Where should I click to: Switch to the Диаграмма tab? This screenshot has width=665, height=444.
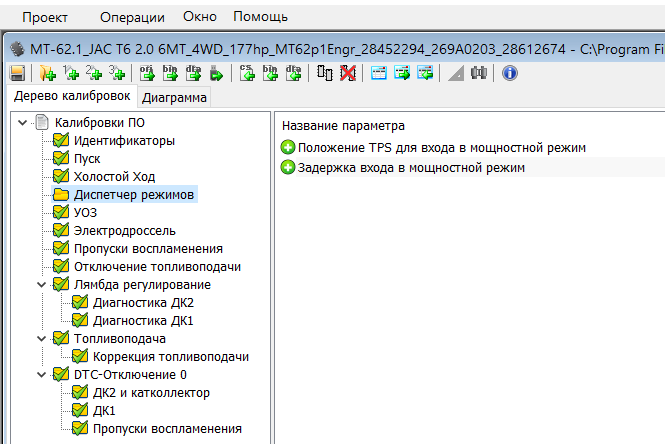click(x=175, y=98)
